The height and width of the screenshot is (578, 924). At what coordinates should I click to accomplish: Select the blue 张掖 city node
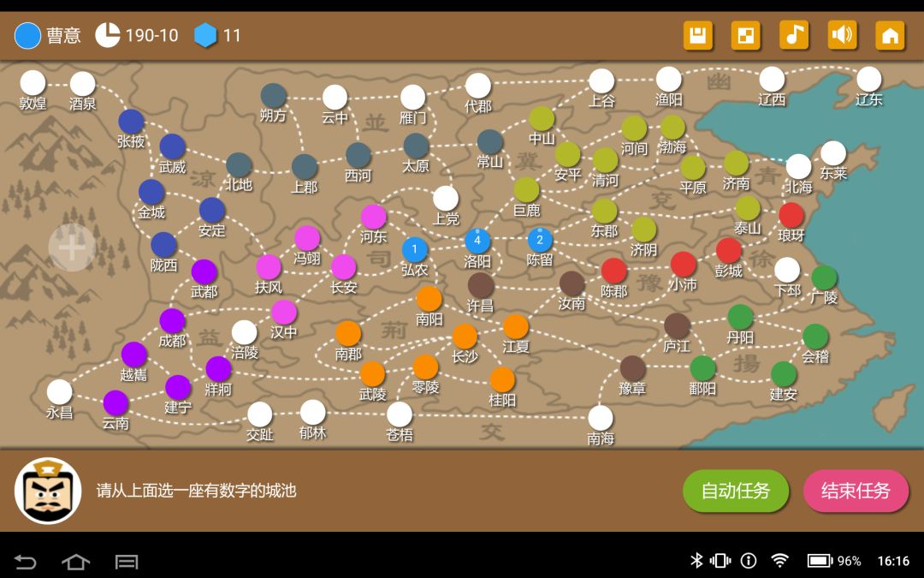[132, 122]
